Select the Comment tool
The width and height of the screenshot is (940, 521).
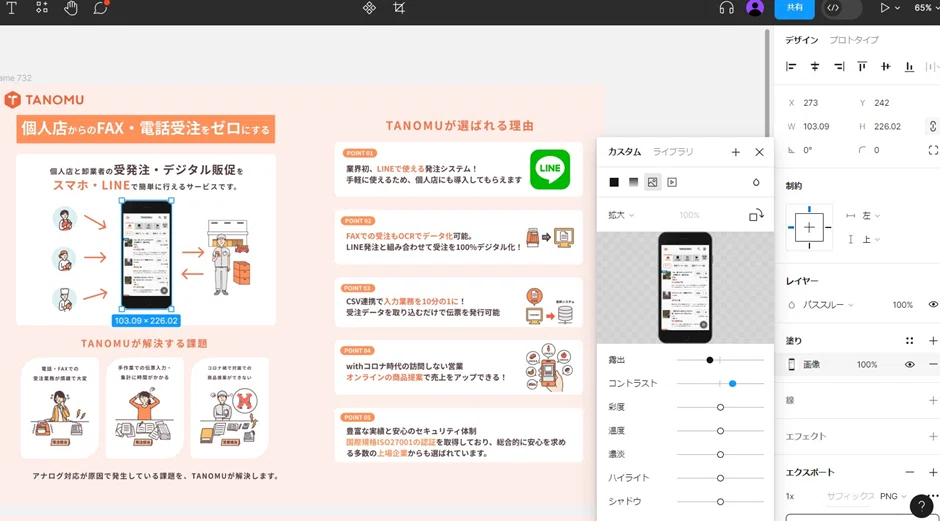[x=100, y=8]
